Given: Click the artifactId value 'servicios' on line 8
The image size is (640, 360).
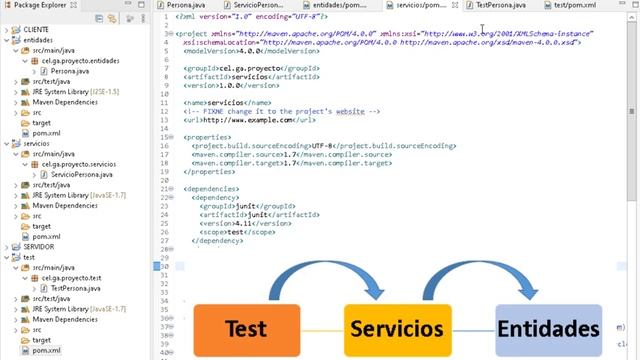Looking at the screenshot, I should pyautogui.click(x=249, y=77).
